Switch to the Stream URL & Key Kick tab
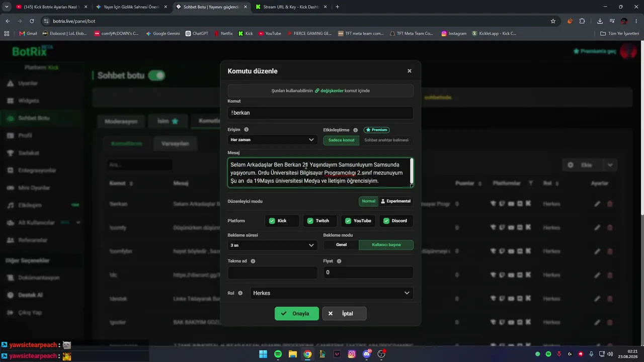 coord(291,7)
